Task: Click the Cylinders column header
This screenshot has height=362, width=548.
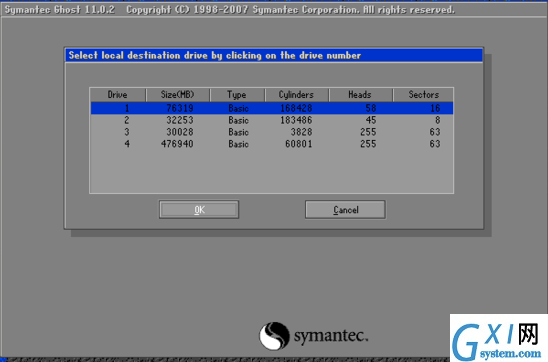Action: [296, 95]
